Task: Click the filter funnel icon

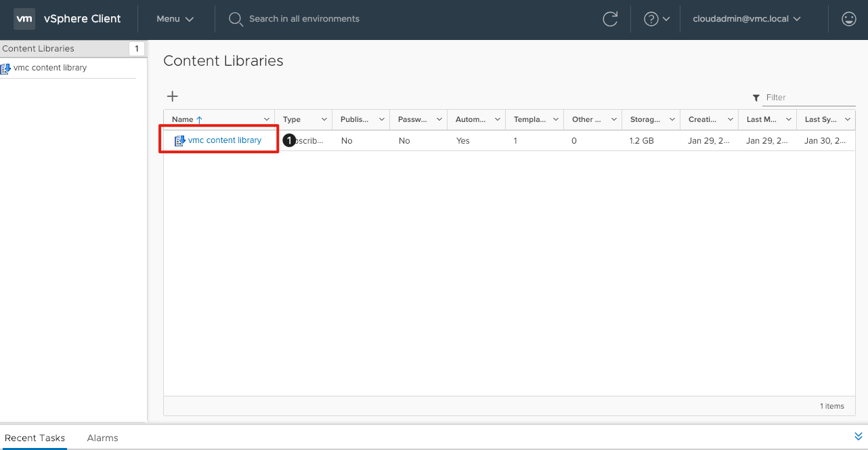Action: pos(756,98)
